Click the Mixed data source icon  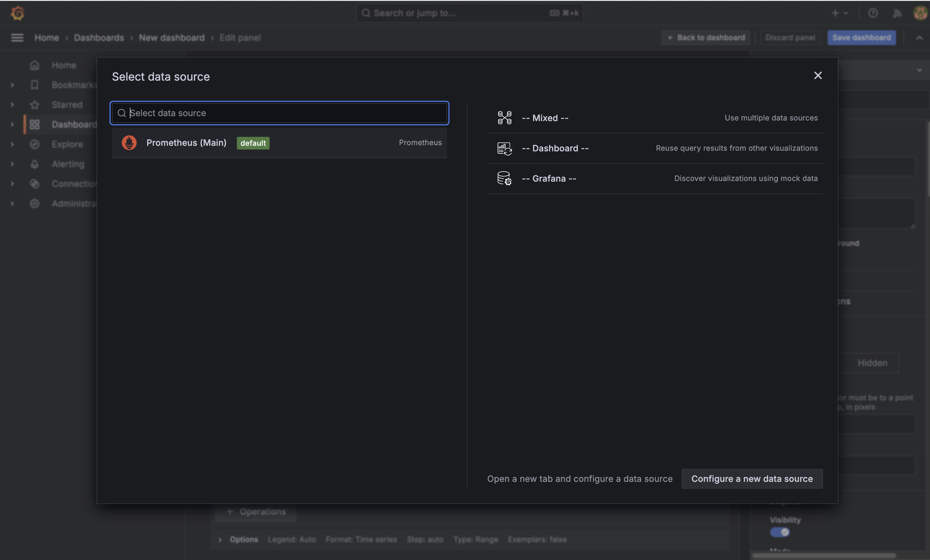coord(504,118)
